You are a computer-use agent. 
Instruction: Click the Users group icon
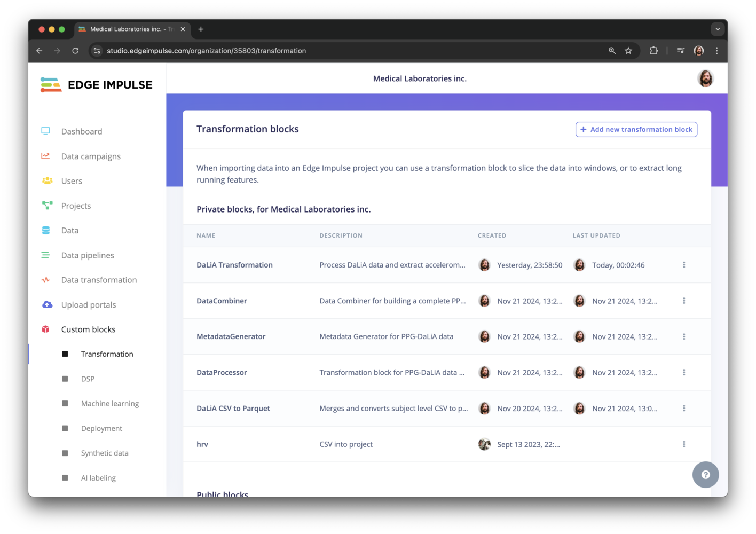click(47, 181)
